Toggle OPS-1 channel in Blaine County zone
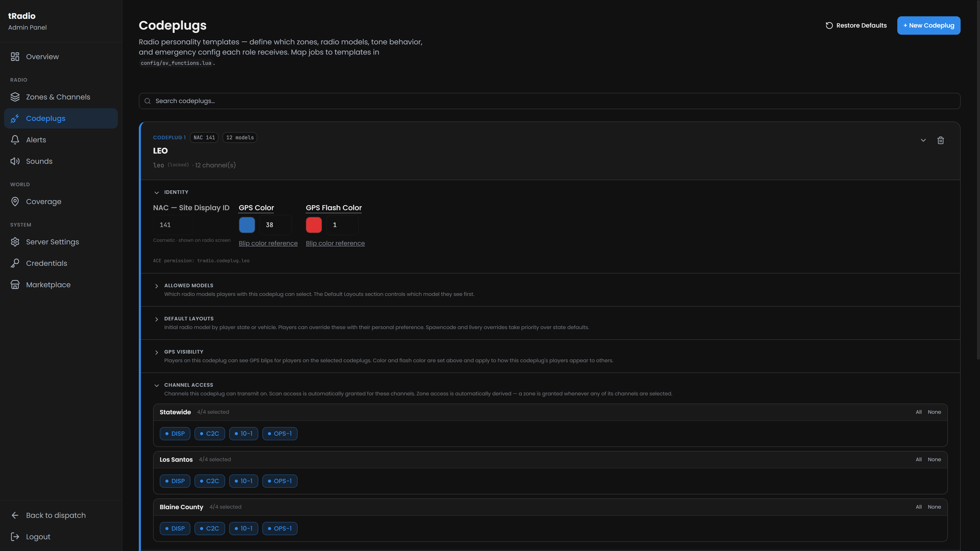The width and height of the screenshot is (980, 551). click(x=280, y=529)
